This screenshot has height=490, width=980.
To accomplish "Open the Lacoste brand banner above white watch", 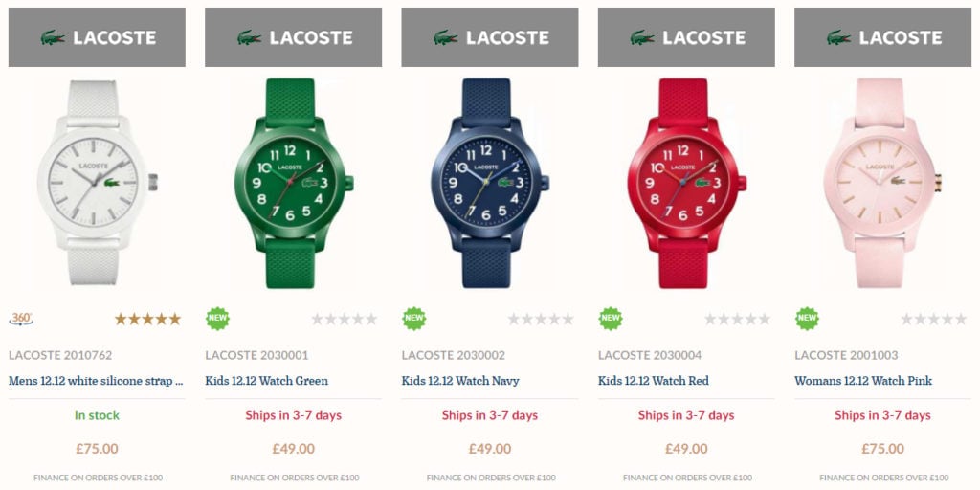I will click(97, 37).
